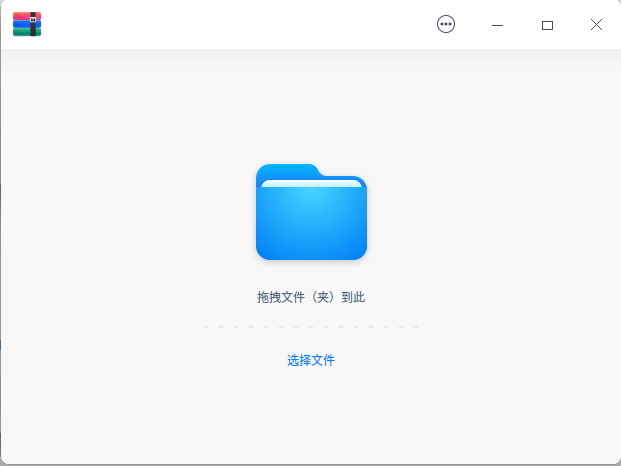Click the 拖拽文件（夹）到此 text
The height and width of the screenshot is (466, 621).
point(311,297)
